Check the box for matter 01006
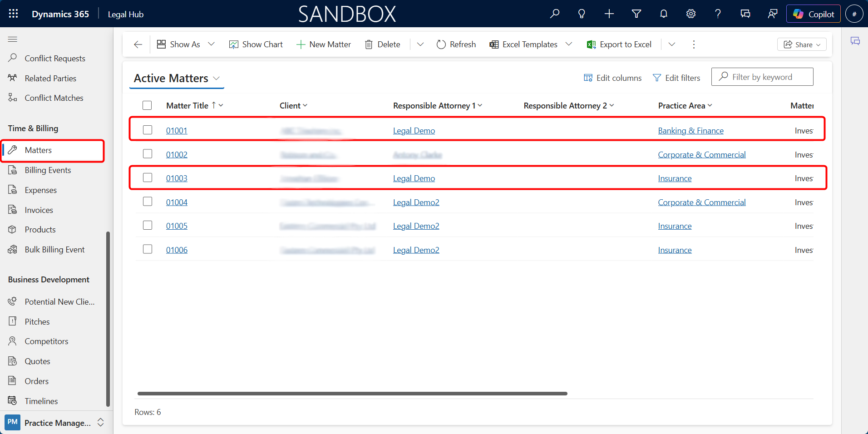The image size is (868, 434). 148,249
